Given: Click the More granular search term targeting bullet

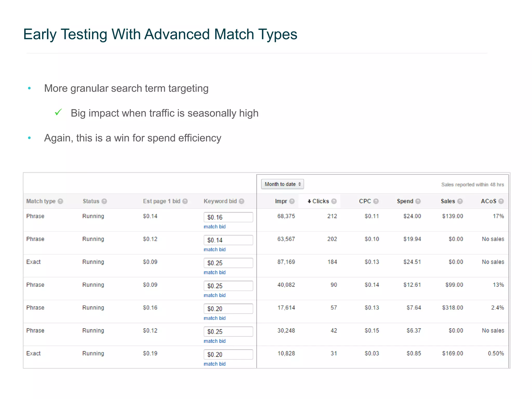Looking at the screenshot, I should coord(126,88).
